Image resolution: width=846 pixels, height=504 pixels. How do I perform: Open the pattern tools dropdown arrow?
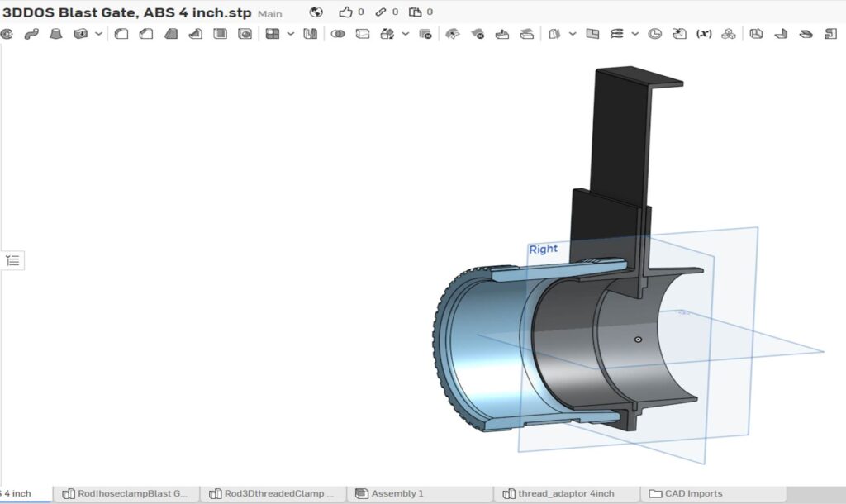[290, 34]
